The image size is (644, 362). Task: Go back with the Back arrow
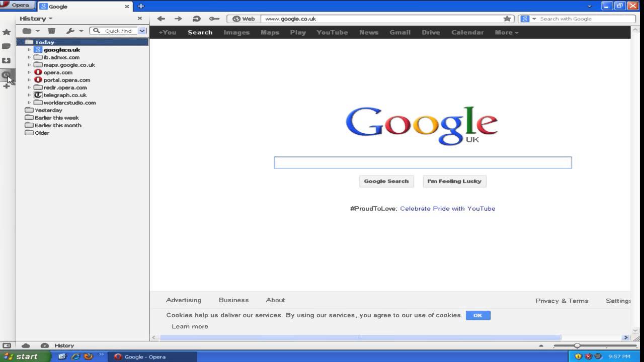(x=161, y=19)
